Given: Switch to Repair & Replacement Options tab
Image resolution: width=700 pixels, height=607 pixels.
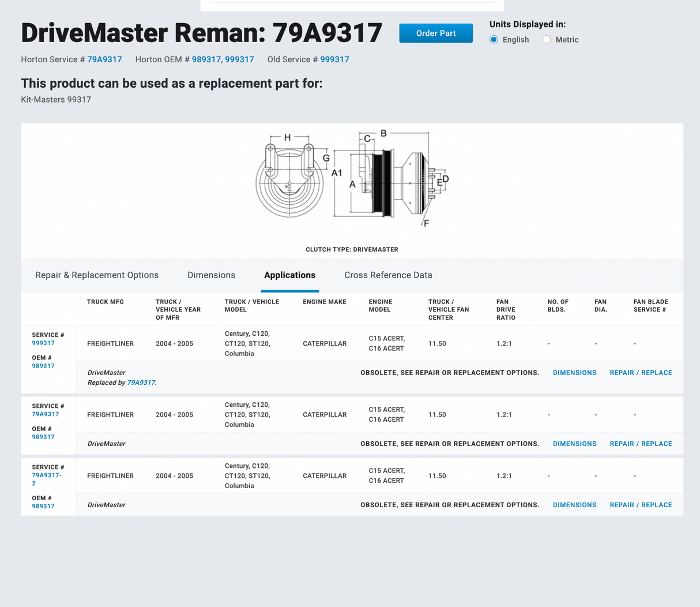Looking at the screenshot, I should click(x=97, y=275).
